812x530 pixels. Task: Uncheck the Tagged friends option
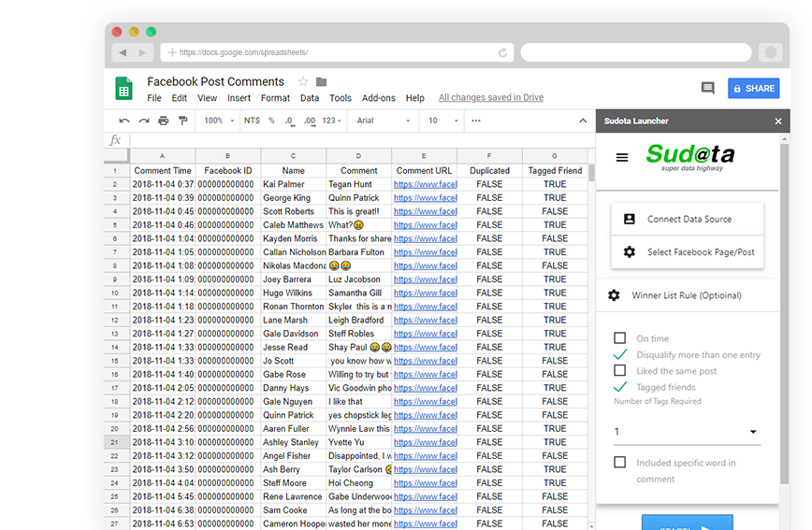tap(620, 387)
